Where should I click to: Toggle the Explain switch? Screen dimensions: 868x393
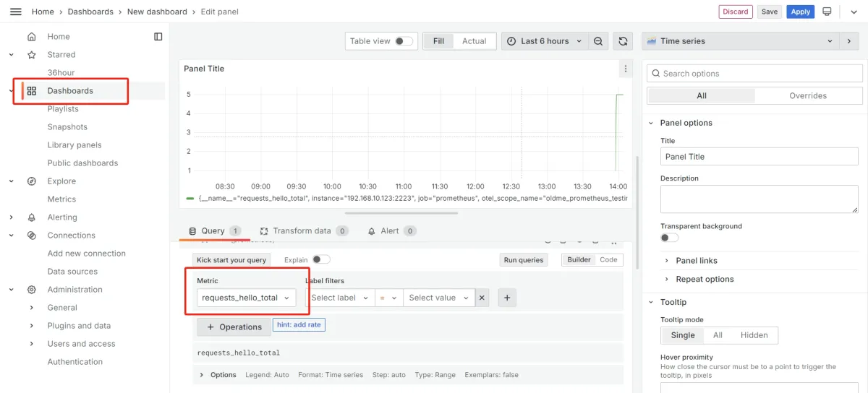[x=321, y=260]
